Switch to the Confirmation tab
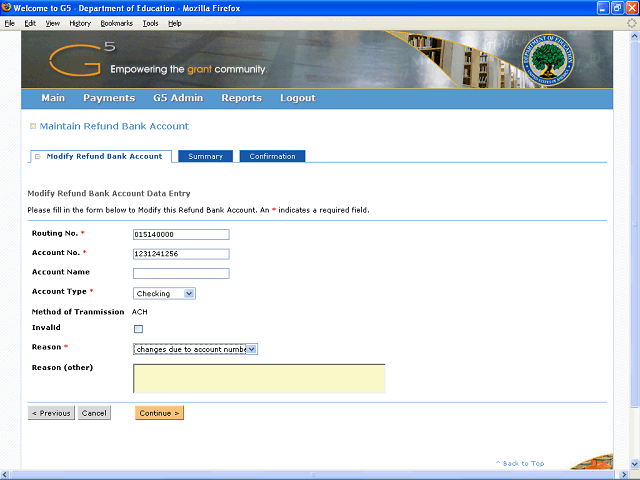The width and height of the screenshot is (640, 480). [272, 156]
